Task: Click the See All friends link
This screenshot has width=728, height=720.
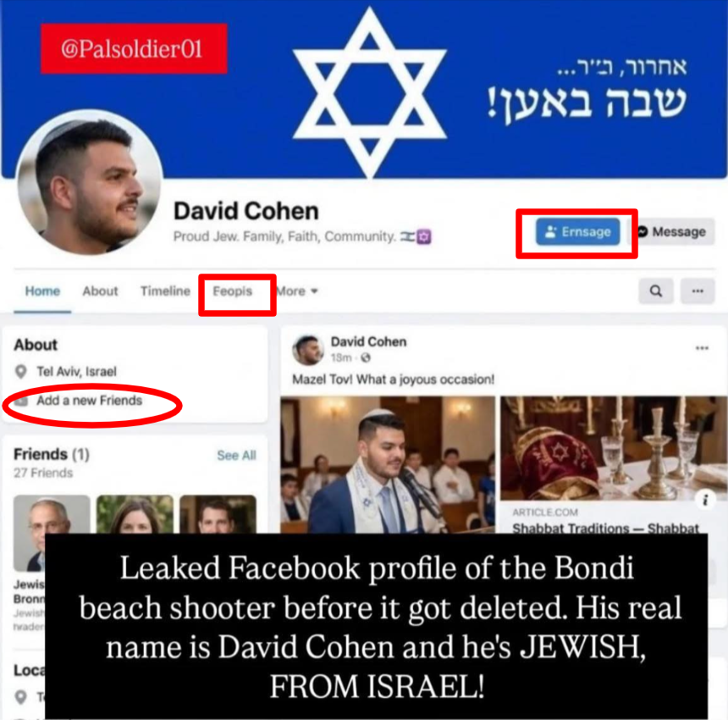Action: point(236,455)
